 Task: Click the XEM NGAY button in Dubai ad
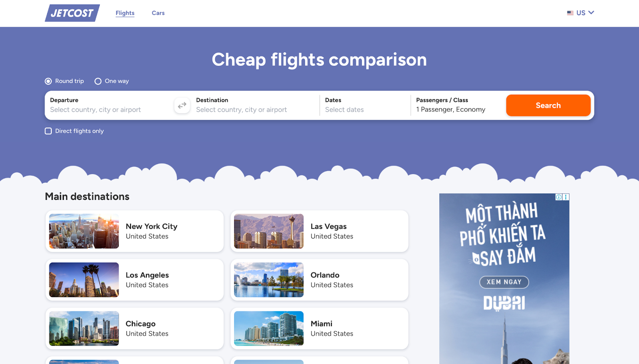coord(504,282)
